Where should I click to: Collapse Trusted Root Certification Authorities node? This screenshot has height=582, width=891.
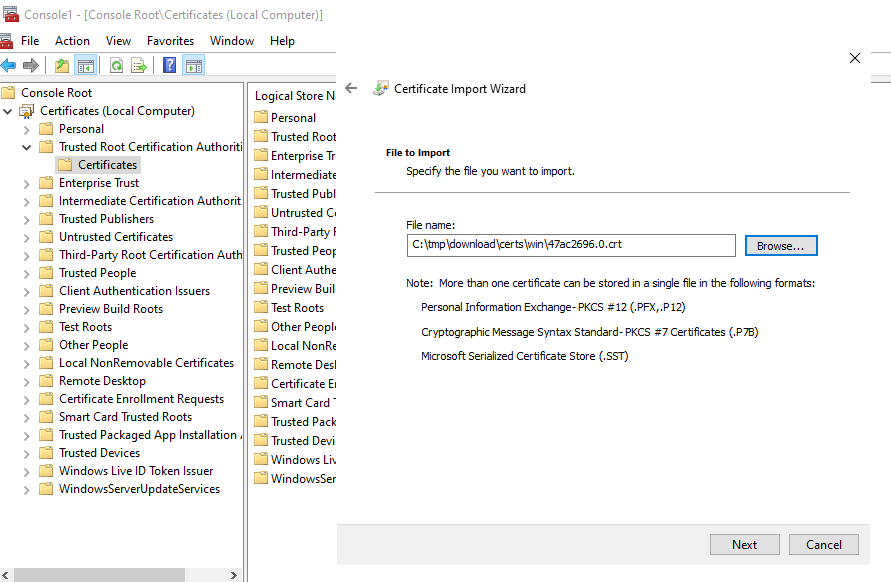point(26,147)
